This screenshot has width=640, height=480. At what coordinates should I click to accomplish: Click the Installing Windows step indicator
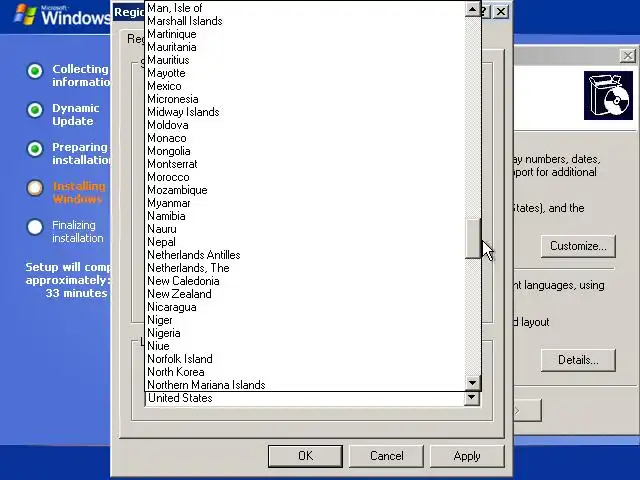(35, 188)
